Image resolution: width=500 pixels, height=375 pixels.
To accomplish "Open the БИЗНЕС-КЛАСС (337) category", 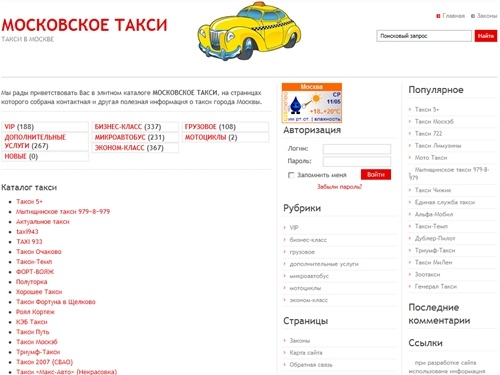I will pos(128,127).
